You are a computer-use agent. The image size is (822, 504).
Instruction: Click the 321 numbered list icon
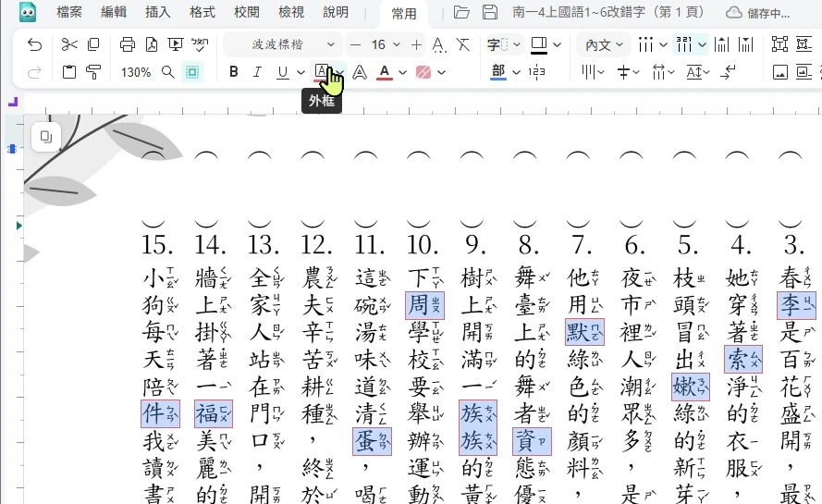684,45
